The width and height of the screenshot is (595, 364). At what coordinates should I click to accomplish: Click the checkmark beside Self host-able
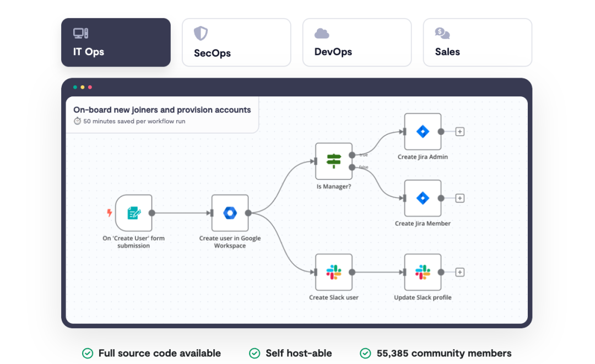click(x=255, y=354)
